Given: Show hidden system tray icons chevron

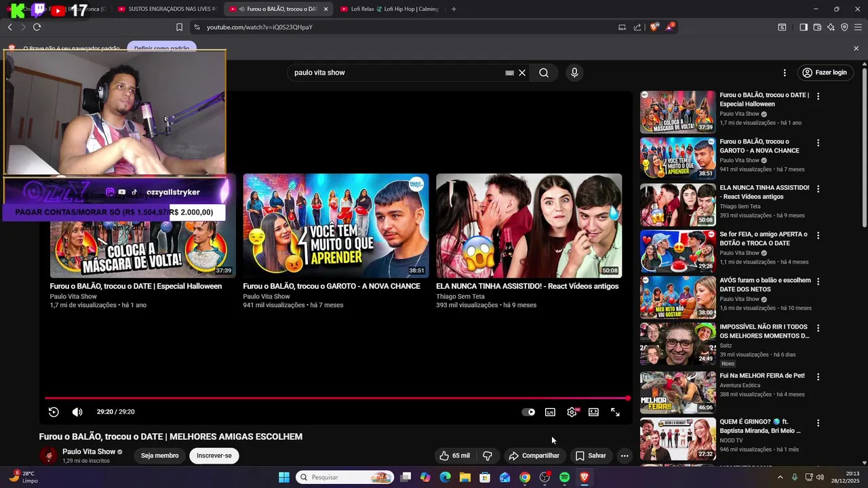Looking at the screenshot, I should tap(780, 477).
